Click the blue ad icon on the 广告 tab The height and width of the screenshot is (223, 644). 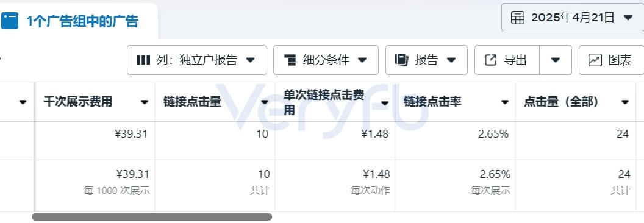(9, 21)
